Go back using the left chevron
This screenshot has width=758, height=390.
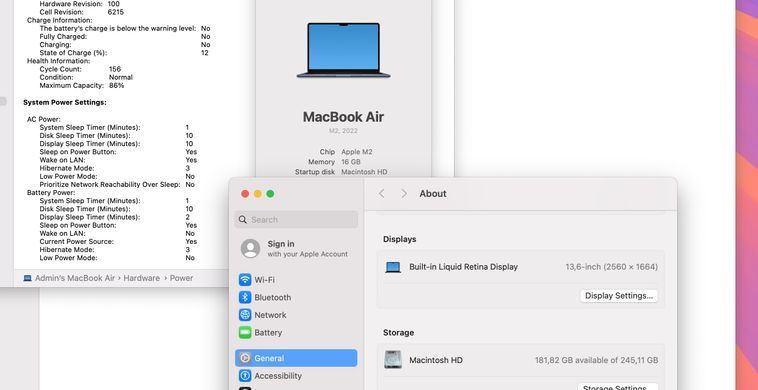(x=381, y=194)
